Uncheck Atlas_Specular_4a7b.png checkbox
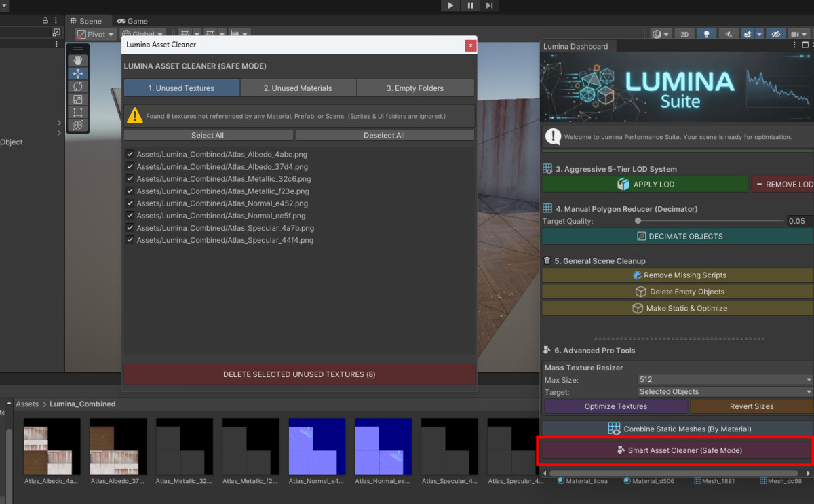This screenshot has width=814, height=504. (130, 227)
